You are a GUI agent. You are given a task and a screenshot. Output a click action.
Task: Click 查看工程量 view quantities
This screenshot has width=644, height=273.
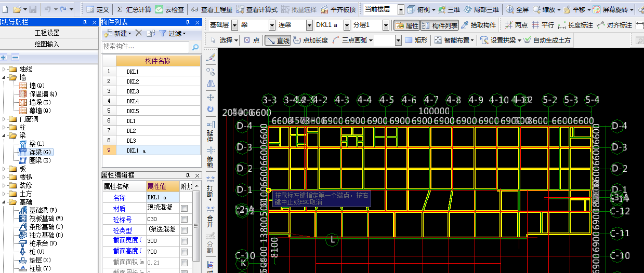(x=212, y=10)
